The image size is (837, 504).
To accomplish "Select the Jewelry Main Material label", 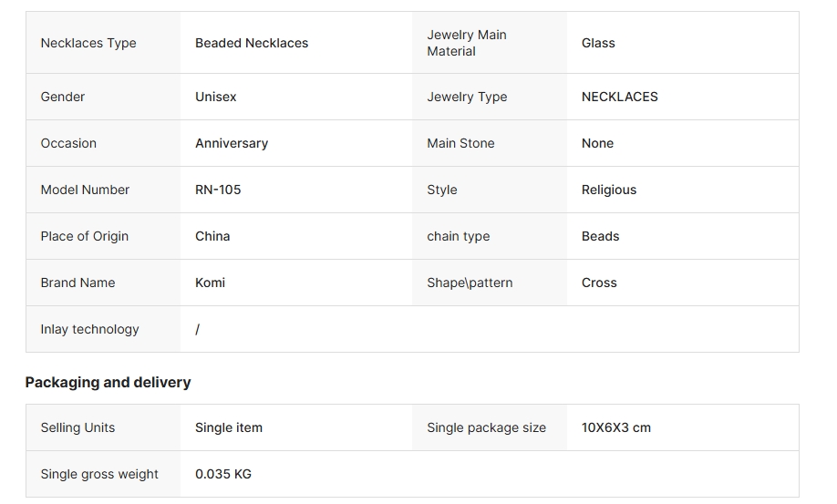I will coord(467,43).
